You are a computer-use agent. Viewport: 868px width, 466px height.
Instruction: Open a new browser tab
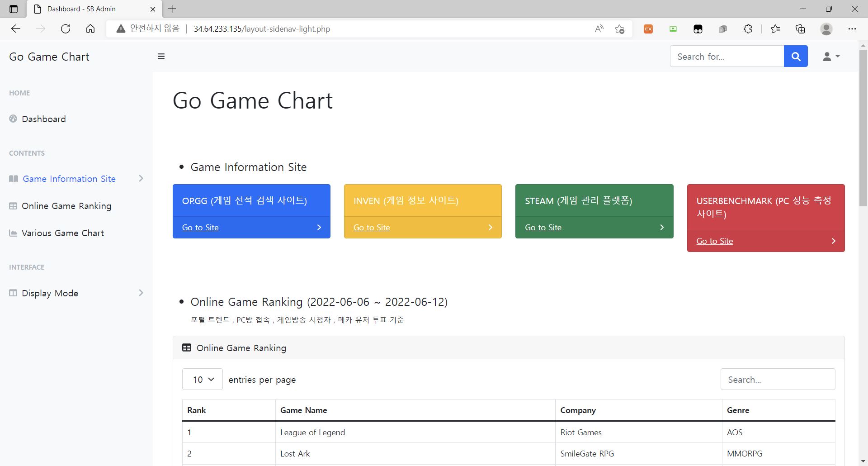tap(172, 9)
